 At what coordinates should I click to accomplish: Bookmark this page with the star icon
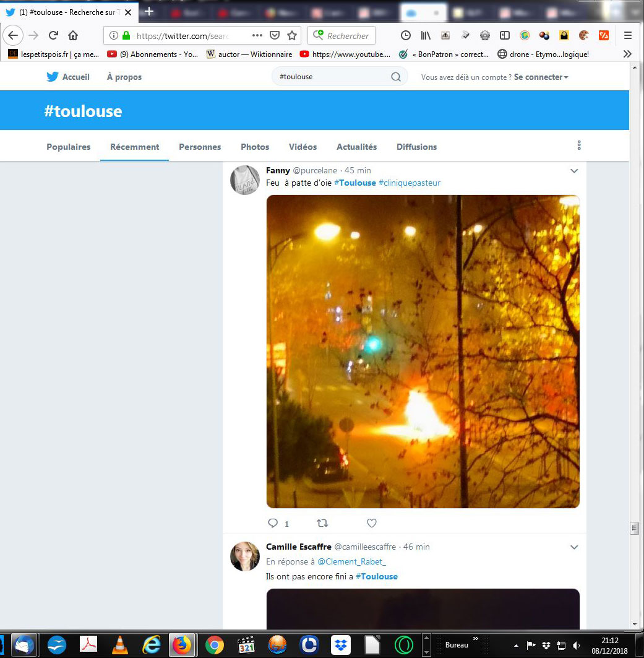point(292,35)
